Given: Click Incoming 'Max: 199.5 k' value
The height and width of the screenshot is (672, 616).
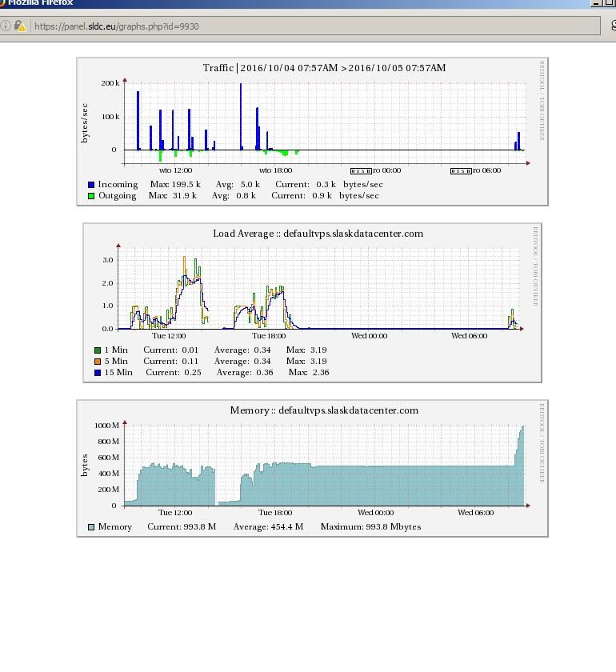Looking at the screenshot, I should 175,184.
